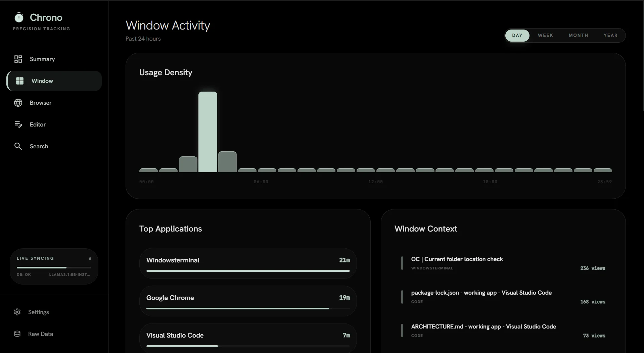Click the Search magnifier icon
Image resolution: width=644 pixels, height=353 pixels.
pyautogui.click(x=18, y=146)
